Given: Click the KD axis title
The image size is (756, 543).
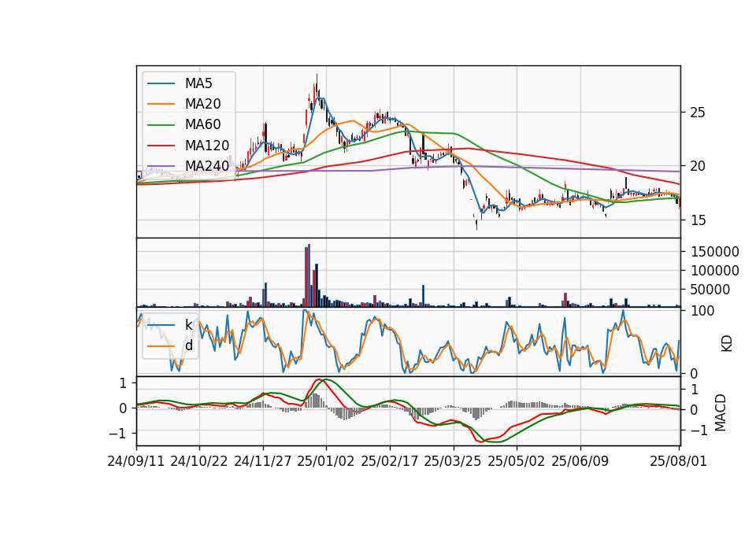Looking at the screenshot, I should click(x=727, y=343).
